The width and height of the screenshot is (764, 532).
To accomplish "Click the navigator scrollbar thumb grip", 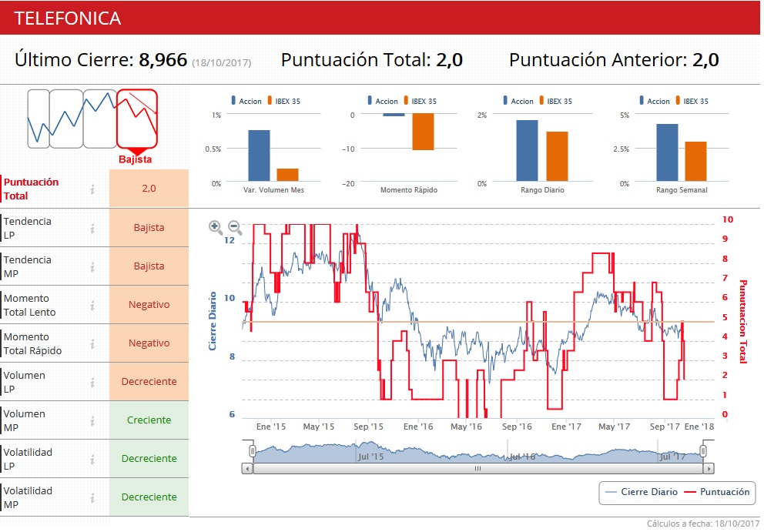I will [x=478, y=469].
